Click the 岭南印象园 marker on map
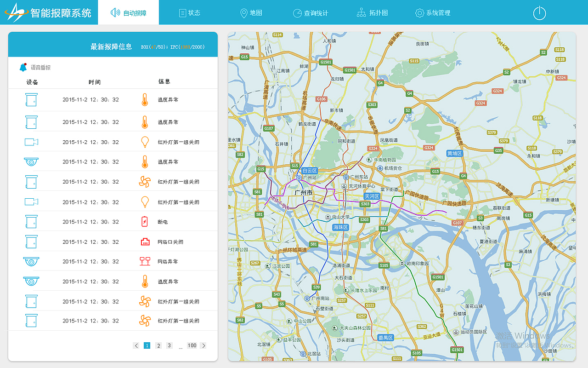Viewport: 588px width, 368px height. [402, 264]
